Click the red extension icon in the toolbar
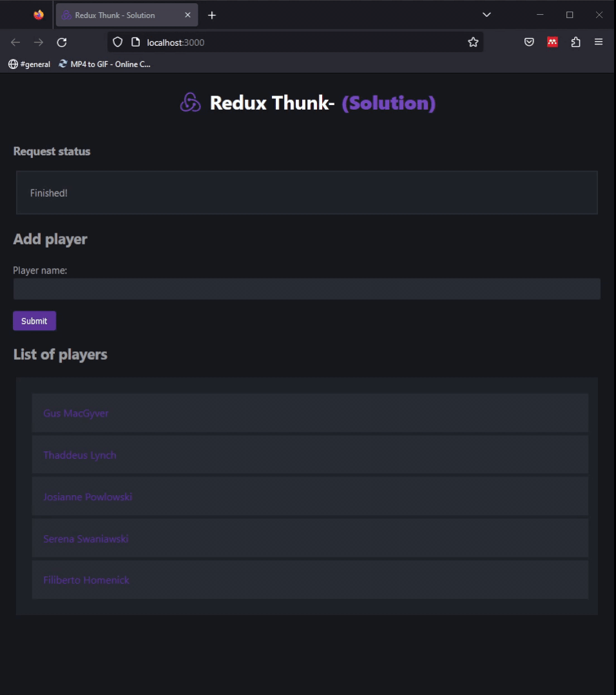 point(552,43)
